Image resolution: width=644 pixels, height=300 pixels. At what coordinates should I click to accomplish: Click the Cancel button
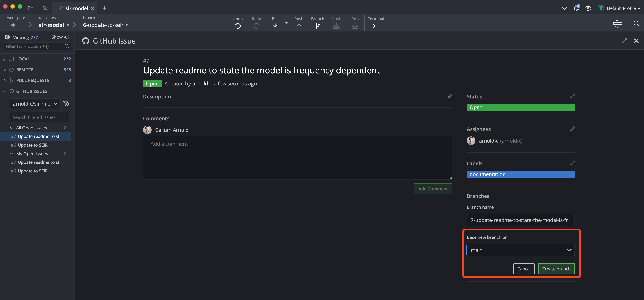click(x=524, y=269)
